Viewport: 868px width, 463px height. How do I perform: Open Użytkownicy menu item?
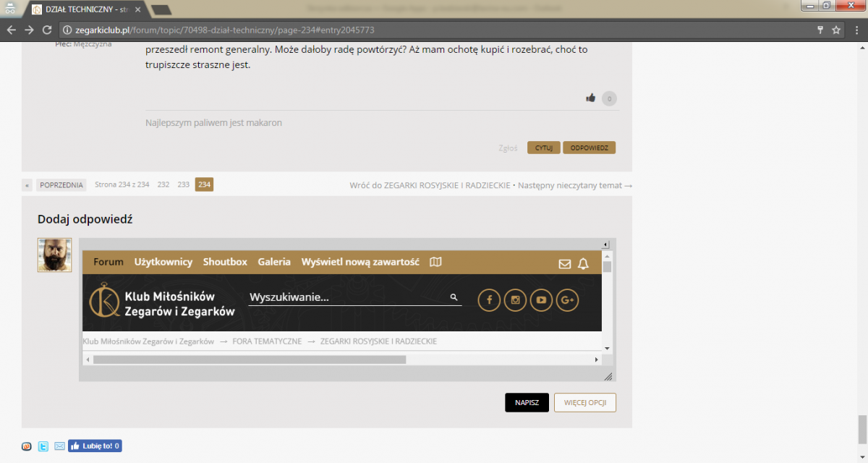(163, 262)
